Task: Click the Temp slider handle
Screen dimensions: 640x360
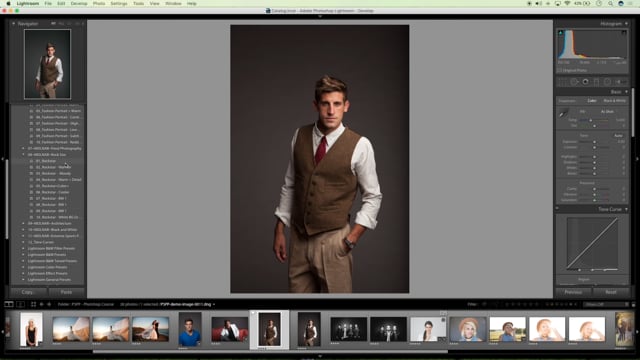Action: [591, 120]
